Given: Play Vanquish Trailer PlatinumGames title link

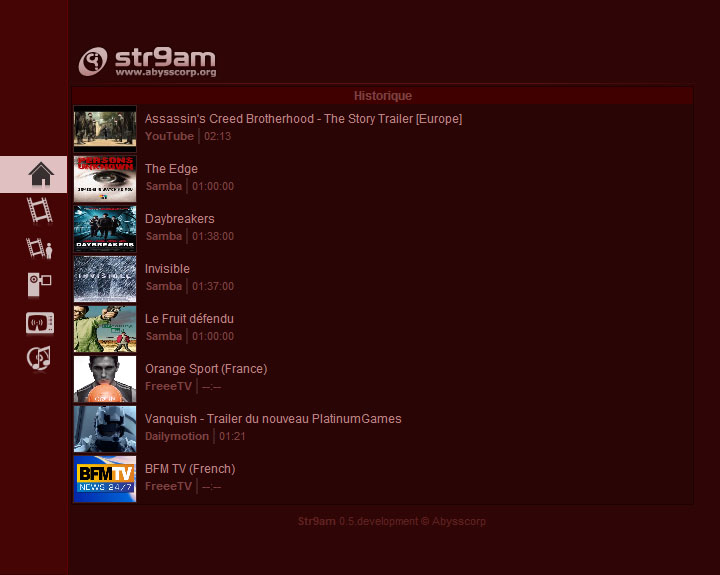Looking at the screenshot, I should tap(273, 419).
